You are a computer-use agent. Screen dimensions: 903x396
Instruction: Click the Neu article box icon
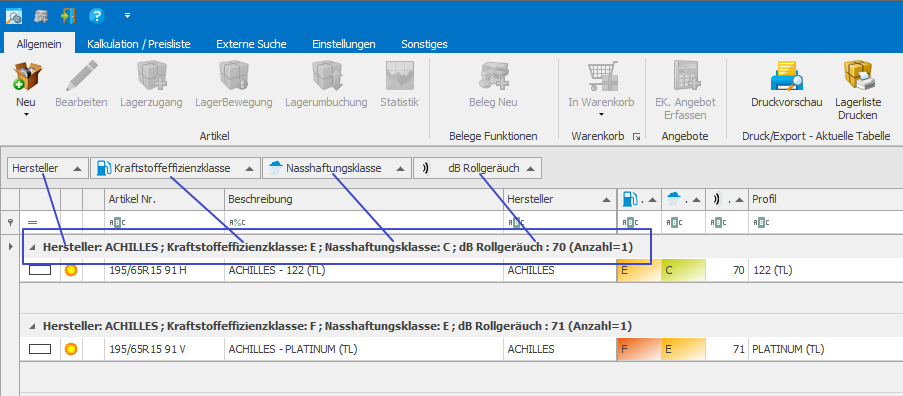coord(26,76)
